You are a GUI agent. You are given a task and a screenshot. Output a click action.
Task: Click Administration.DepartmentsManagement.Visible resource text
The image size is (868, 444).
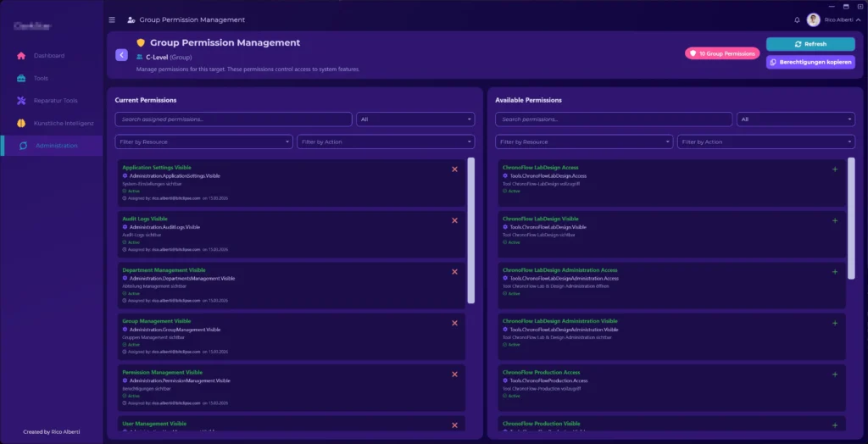(x=182, y=279)
